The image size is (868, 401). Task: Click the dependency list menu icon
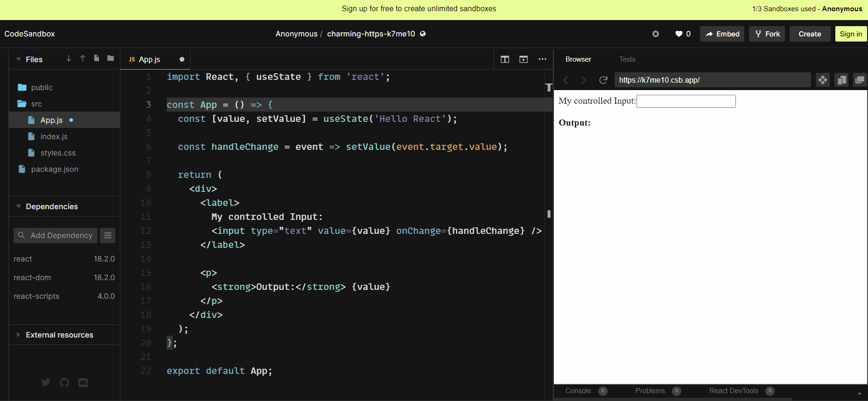tap(108, 235)
